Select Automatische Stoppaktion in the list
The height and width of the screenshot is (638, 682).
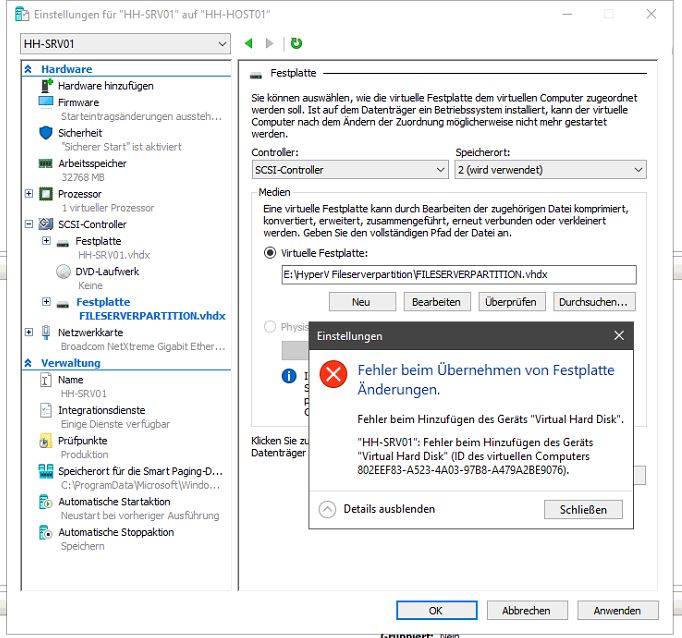(x=116, y=532)
